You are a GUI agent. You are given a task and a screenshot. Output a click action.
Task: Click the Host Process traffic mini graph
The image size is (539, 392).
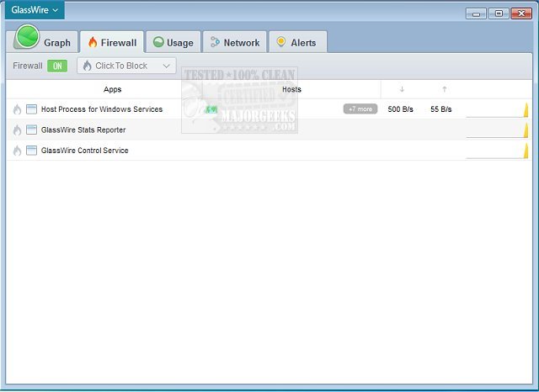497,110
